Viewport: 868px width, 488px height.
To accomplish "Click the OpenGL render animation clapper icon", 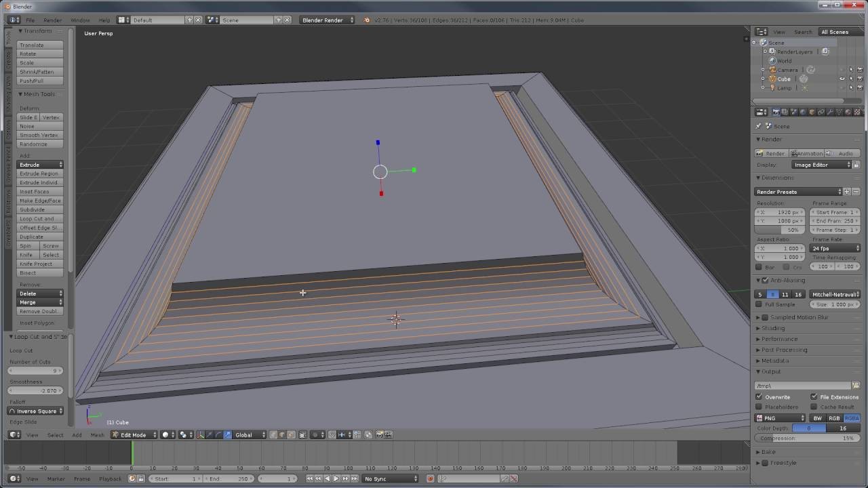I will [x=388, y=434].
